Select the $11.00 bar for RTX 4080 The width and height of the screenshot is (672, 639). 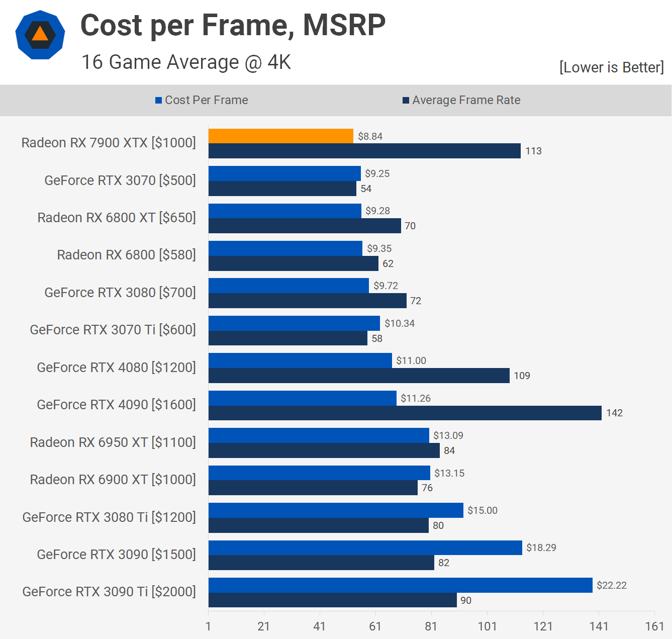[300, 360]
